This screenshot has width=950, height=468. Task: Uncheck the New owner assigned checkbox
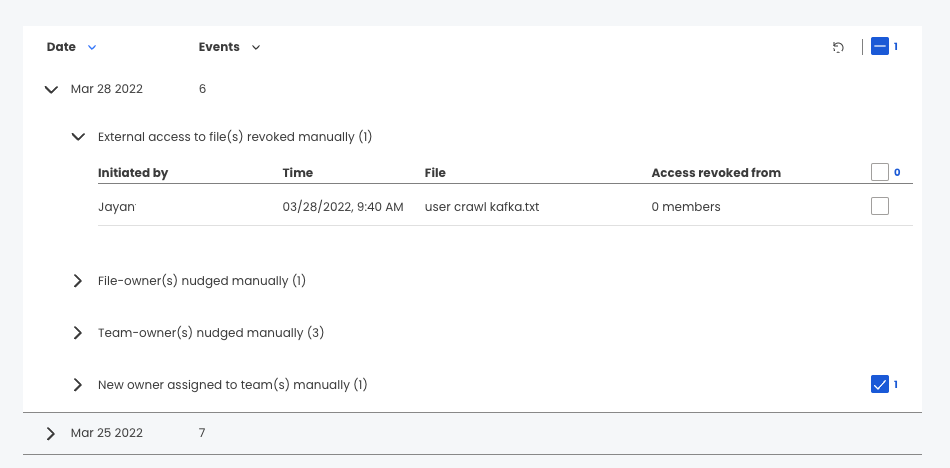coord(880,384)
